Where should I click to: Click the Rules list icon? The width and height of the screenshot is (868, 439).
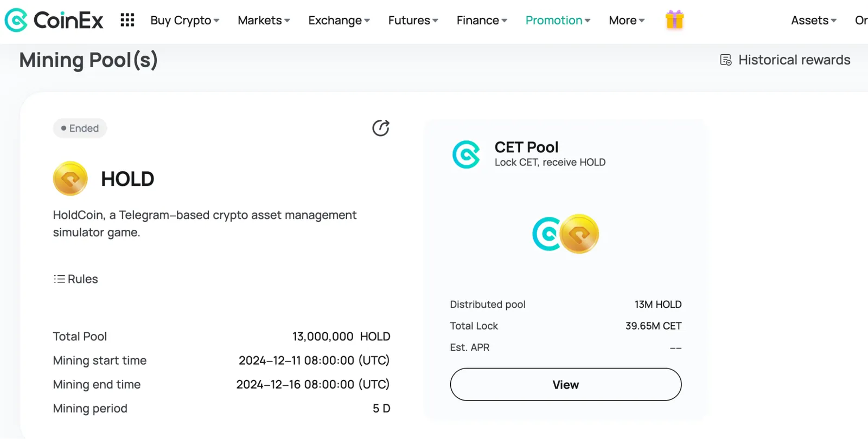pos(59,279)
